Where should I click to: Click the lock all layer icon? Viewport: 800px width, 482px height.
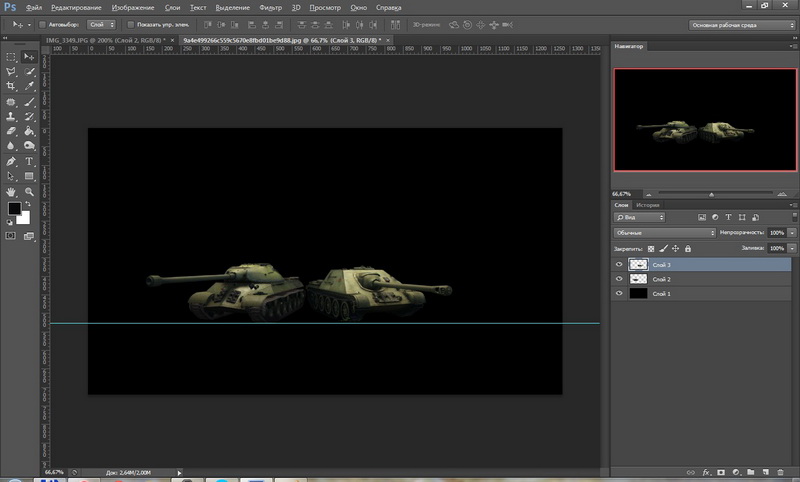pyautogui.click(x=688, y=248)
